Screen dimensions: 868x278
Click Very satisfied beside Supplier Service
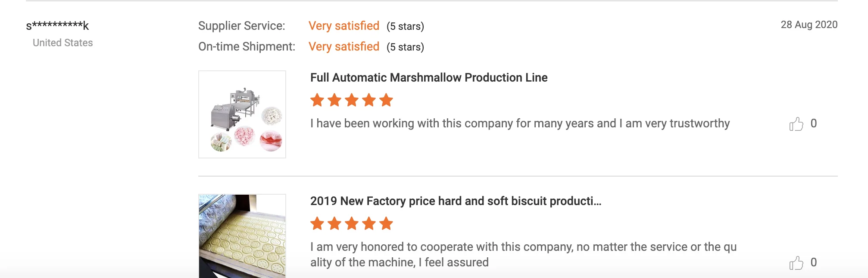point(344,26)
